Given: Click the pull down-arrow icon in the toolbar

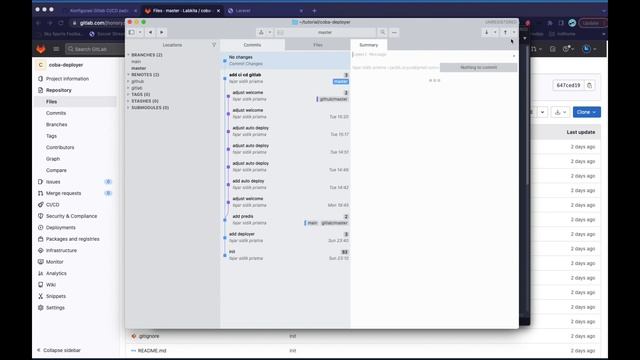Looking at the screenshot, I should [487, 32].
